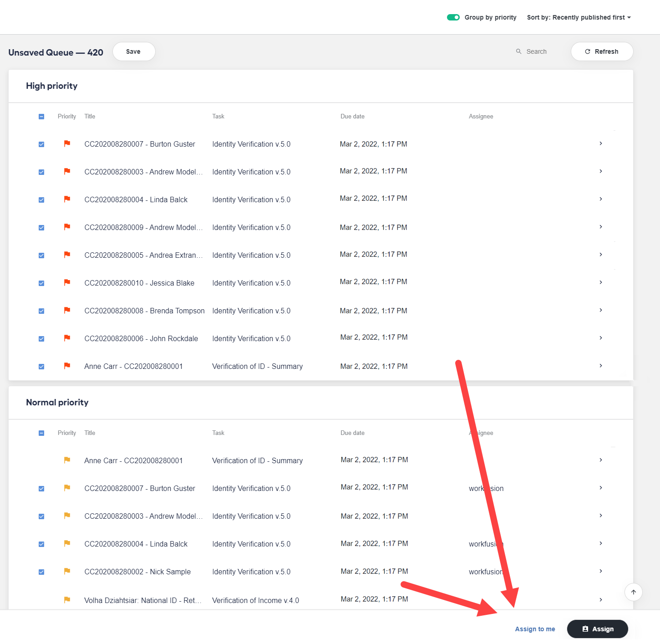Expand the Nick Sample row chevron
This screenshot has width=660, height=644.
[x=601, y=571]
